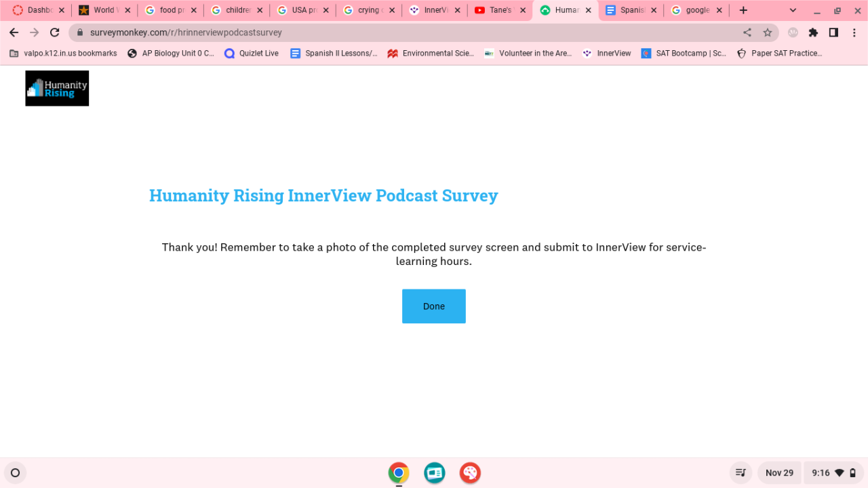Open the media controls icon on the shelf
This screenshot has height=488, width=868.
[x=741, y=473]
